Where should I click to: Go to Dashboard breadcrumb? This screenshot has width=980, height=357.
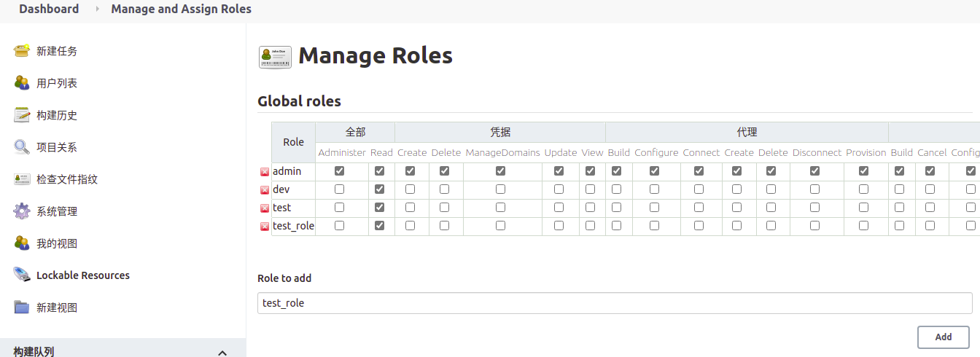49,9
